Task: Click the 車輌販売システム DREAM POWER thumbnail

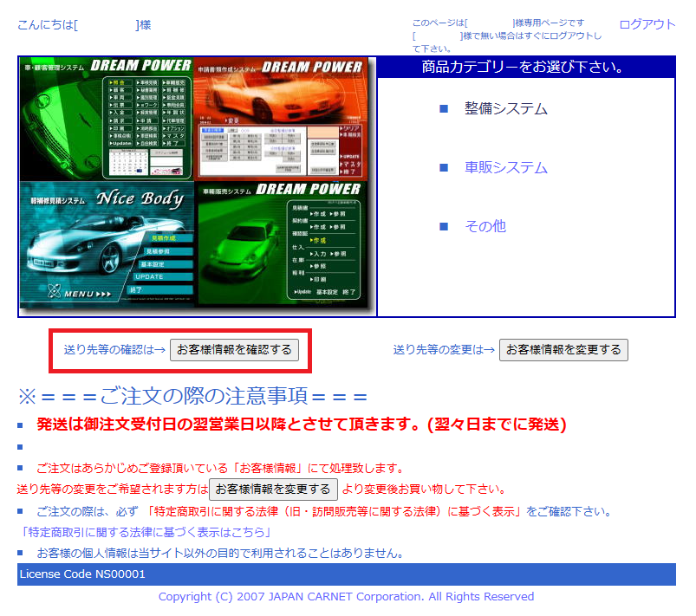Action: (x=282, y=243)
